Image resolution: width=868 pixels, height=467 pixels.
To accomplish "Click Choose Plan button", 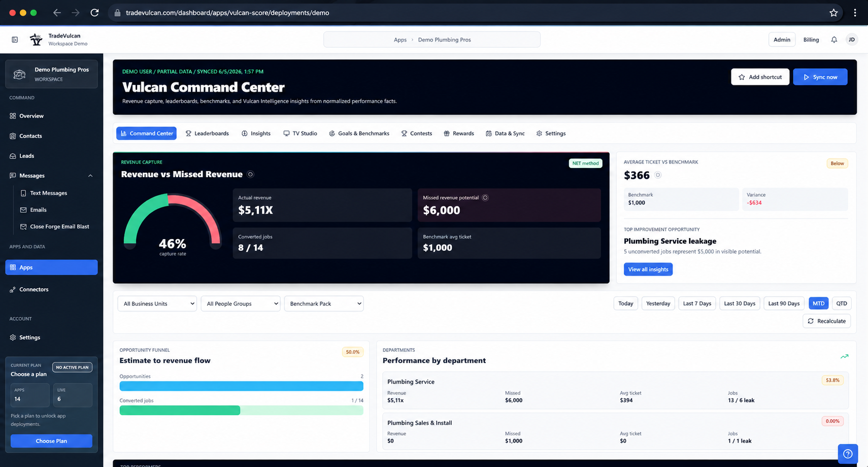I will [51, 441].
